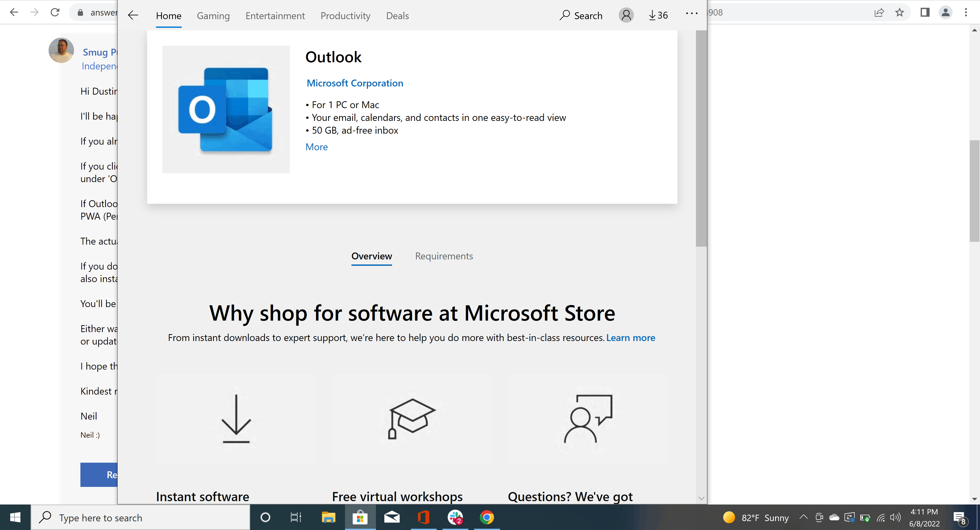Open the OneDrive cloud tray icon
Viewport: 980px width, 530px height.
point(834,518)
